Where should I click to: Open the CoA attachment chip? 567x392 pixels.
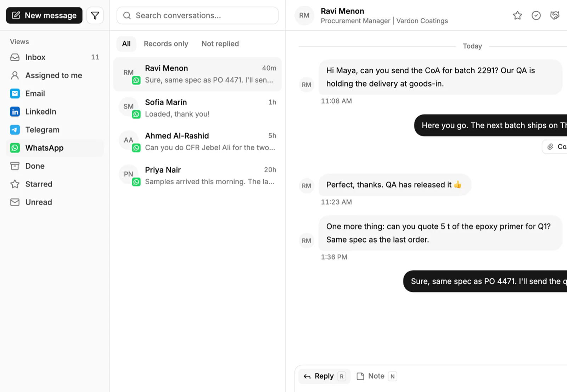(555, 147)
